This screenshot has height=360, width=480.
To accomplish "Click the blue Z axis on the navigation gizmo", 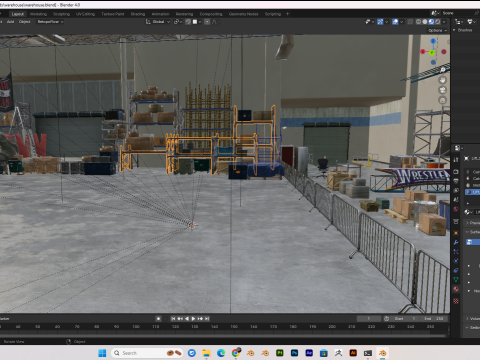I will 433,41.
